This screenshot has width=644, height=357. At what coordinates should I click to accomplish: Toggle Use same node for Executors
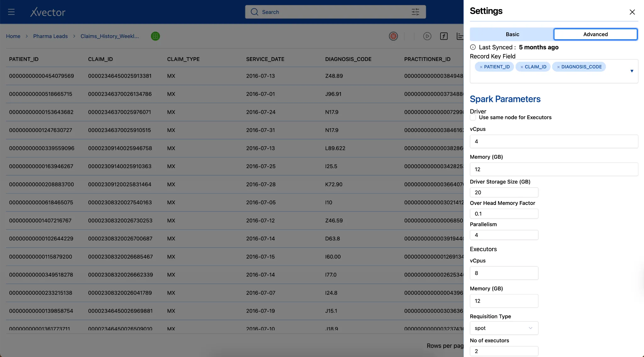[x=473, y=117]
